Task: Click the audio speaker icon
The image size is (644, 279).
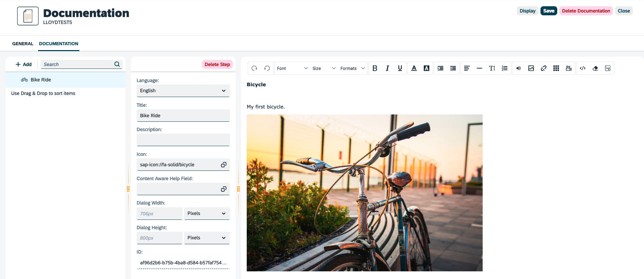Action: click(x=519, y=68)
